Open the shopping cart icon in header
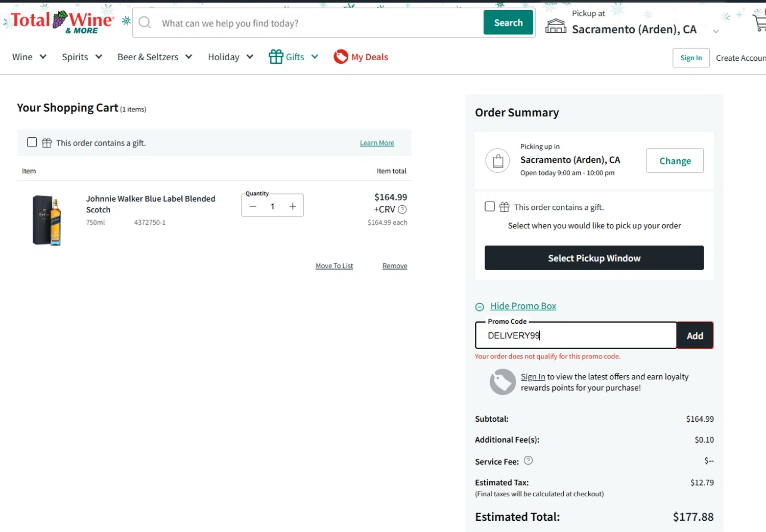Screen dimensions: 766x532 pos(759,23)
